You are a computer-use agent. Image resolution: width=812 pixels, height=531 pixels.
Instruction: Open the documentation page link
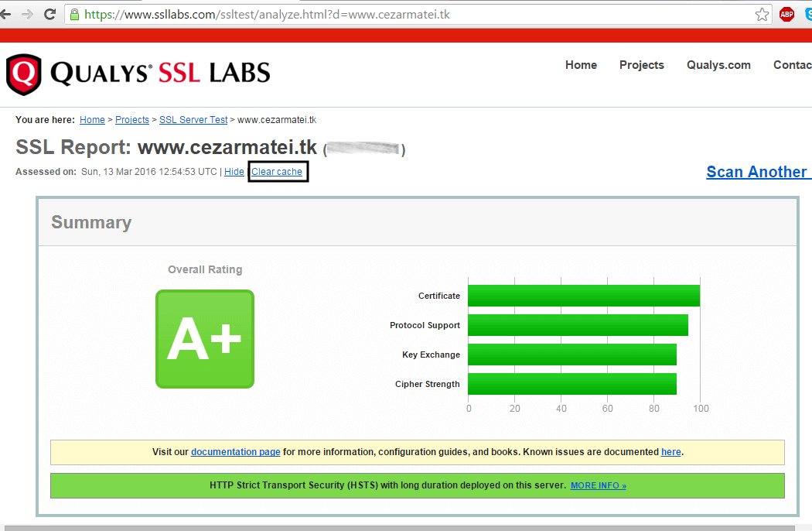[236, 452]
